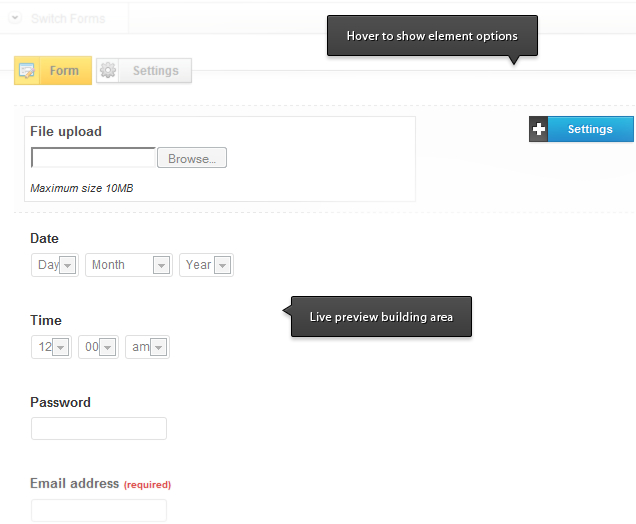Select the File upload label
Image resolution: width=636 pixels, height=524 pixels.
[66, 131]
